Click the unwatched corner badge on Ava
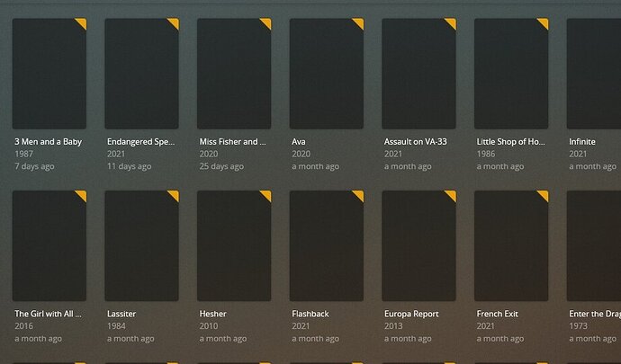This screenshot has width=621, height=364. [359, 22]
